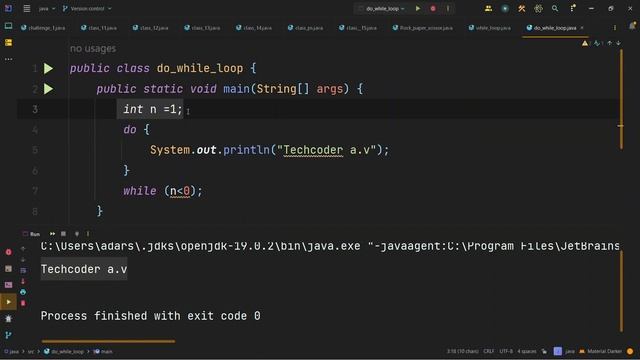
Task: Click the console horizontal scrollbar
Action: [x=108, y=341]
